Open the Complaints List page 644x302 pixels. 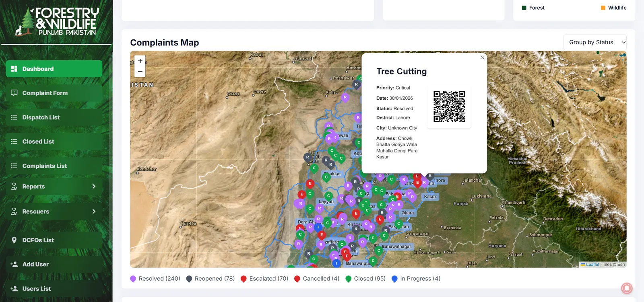[x=54, y=166]
